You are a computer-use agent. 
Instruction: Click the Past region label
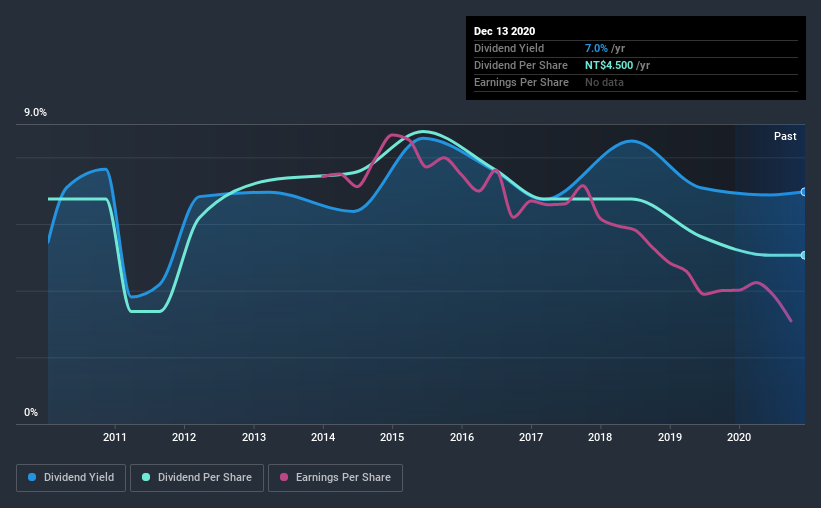coord(785,136)
